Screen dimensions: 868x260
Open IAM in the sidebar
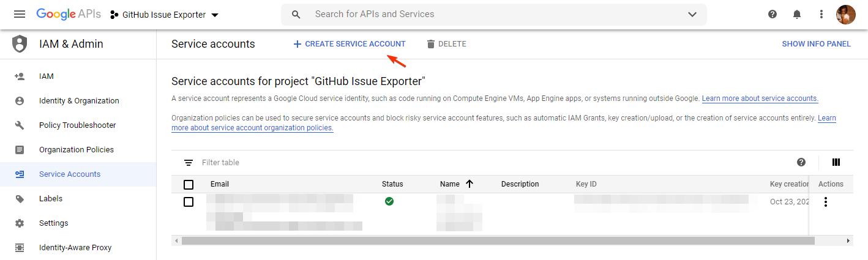click(x=78, y=76)
